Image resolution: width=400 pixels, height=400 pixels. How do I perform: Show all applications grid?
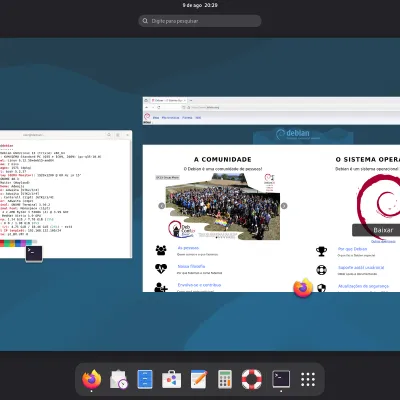click(x=308, y=379)
